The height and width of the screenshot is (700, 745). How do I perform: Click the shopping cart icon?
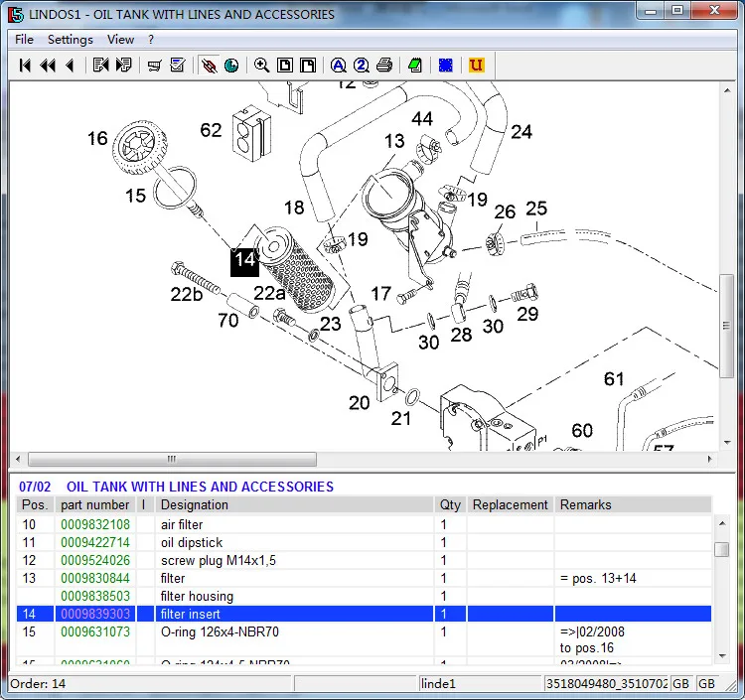154,66
